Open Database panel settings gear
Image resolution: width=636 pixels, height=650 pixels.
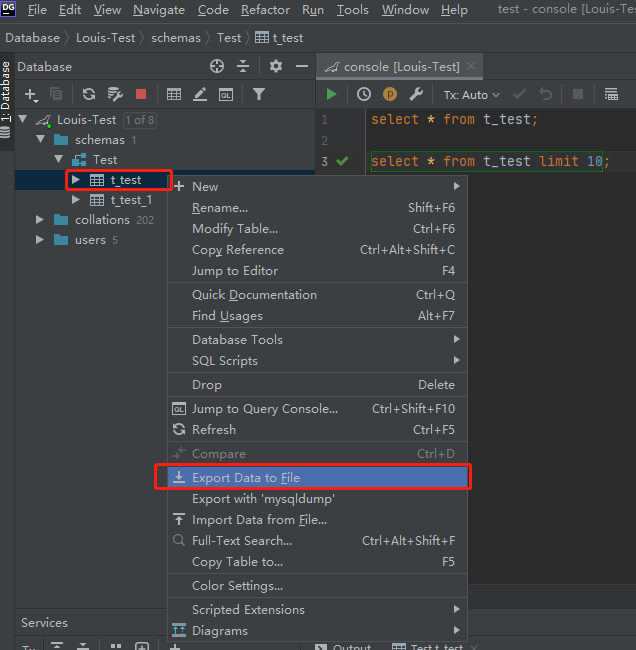click(x=276, y=66)
